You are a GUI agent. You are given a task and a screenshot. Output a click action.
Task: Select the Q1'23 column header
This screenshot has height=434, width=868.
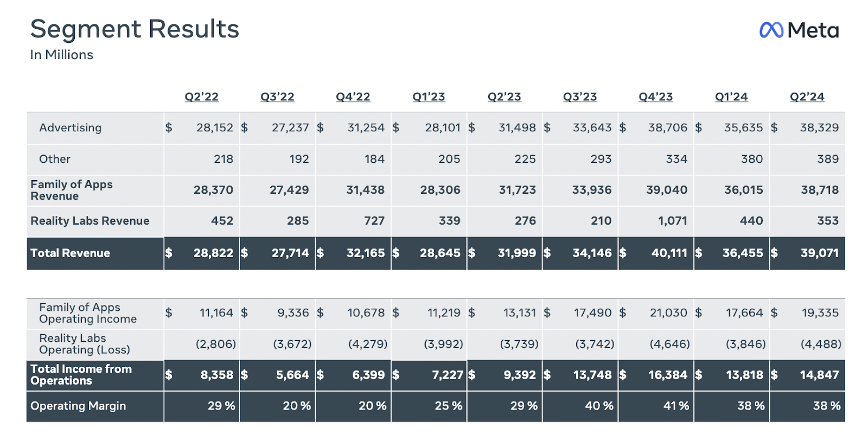pyautogui.click(x=429, y=97)
